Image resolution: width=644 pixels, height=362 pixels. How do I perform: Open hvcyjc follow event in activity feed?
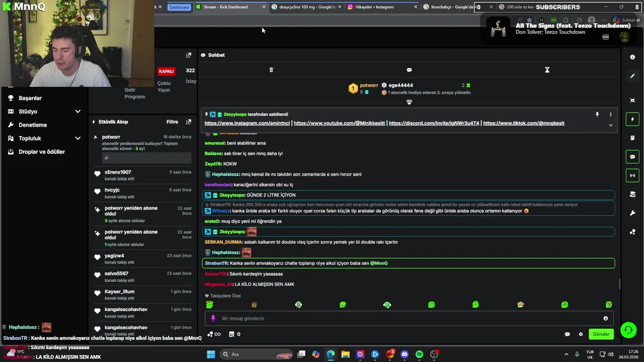[x=142, y=193]
